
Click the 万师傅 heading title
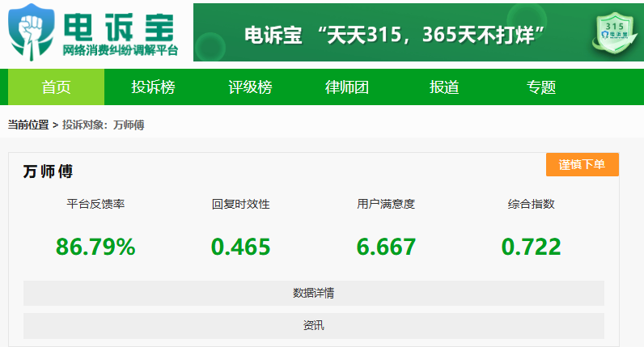pos(48,171)
